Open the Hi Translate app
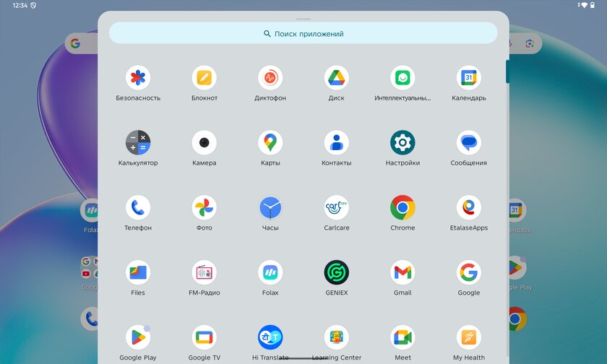 [270, 338]
